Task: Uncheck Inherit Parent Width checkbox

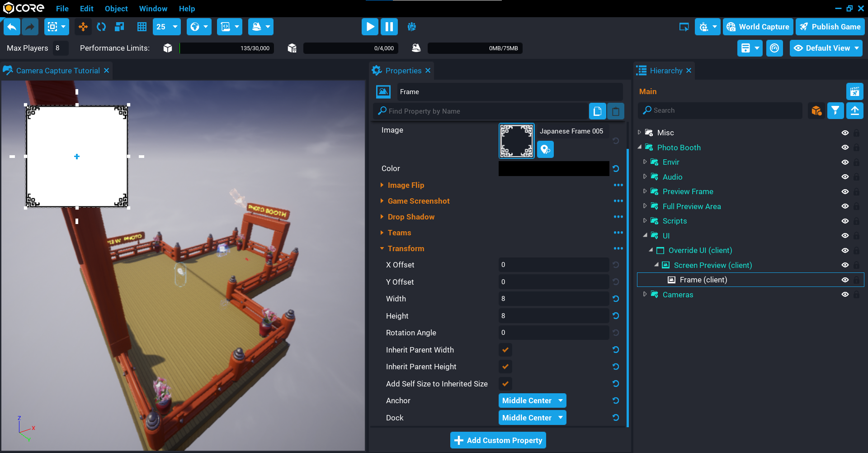Action: (x=505, y=350)
